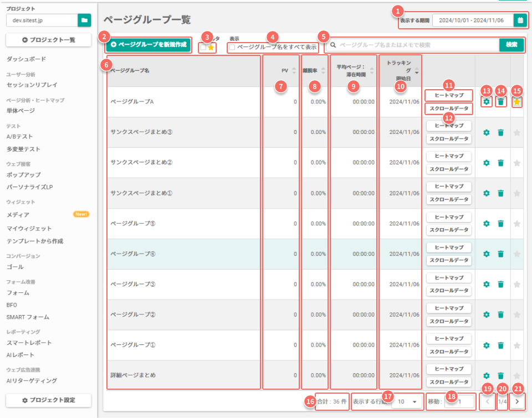Toggle favorite star for 詳細ページまとめ row
532x418 pixels.
[516, 375]
